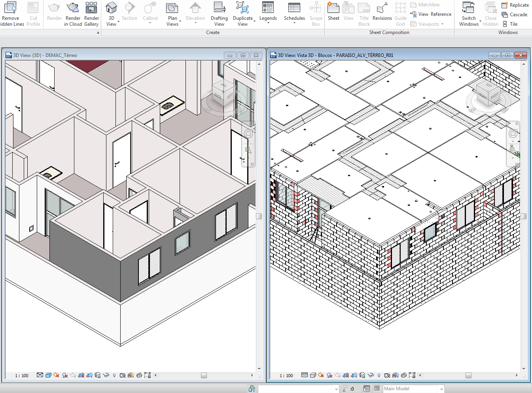
Task: Expand the Duplicate View dropdown arrow
Action: click(254, 21)
